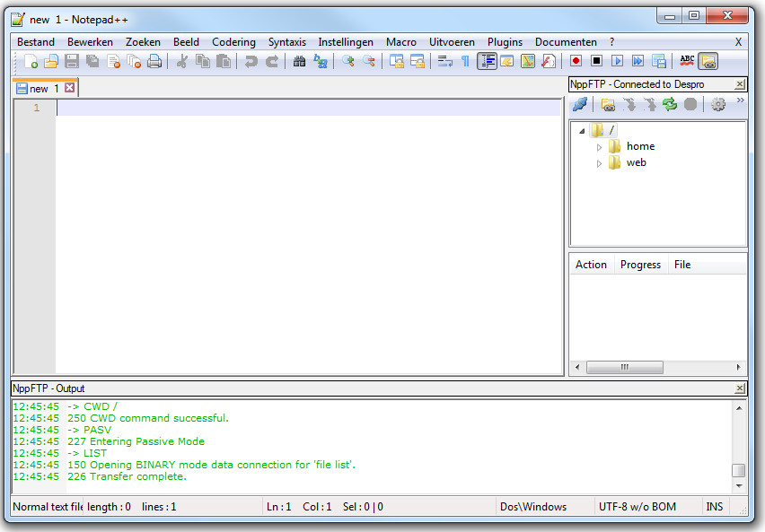Toggle word wrap in the toolbar
The width and height of the screenshot is (765, 532).
(444, 61)
